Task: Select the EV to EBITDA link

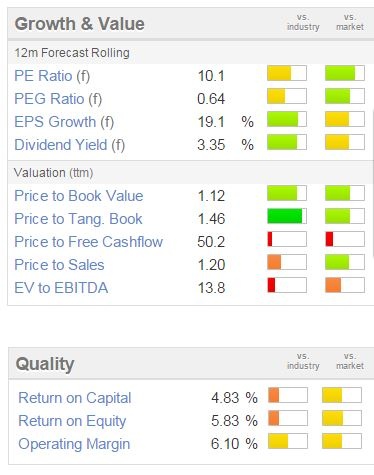Action: coord(61,288)
